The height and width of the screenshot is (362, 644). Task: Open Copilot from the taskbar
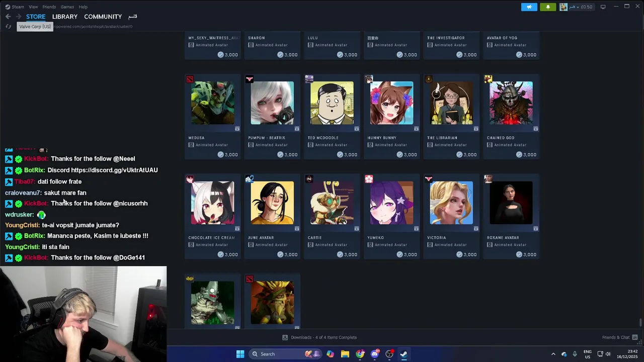330,354
